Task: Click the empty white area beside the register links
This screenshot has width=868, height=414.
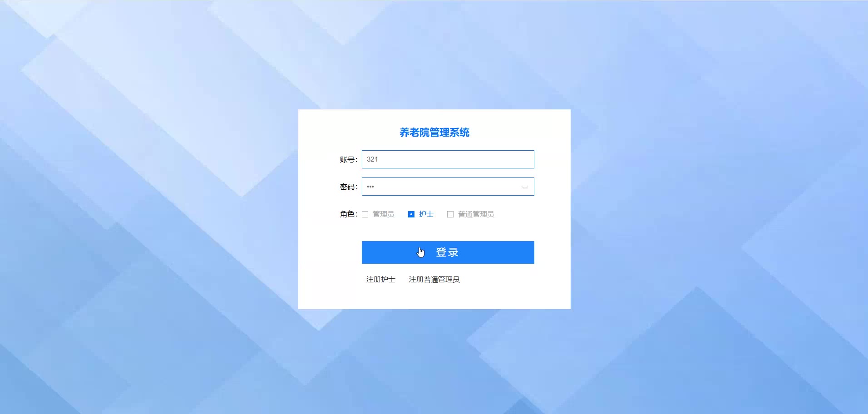Action: pos(499,280)
